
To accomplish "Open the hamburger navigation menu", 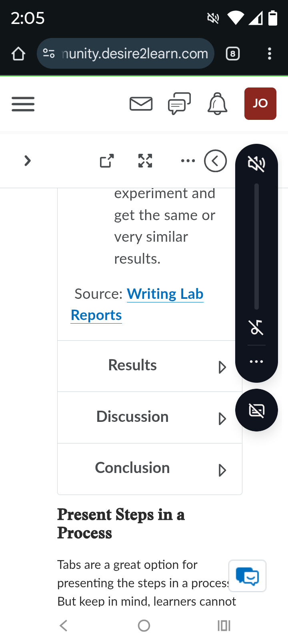I will tap(23, 104).
